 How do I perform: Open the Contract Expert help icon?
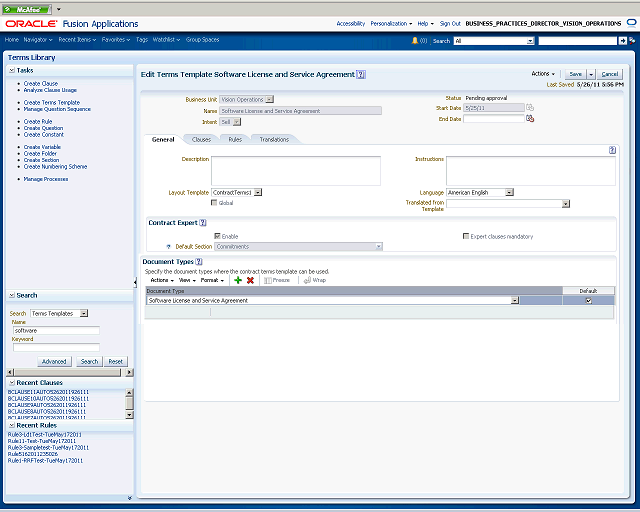tap(203, 223)
